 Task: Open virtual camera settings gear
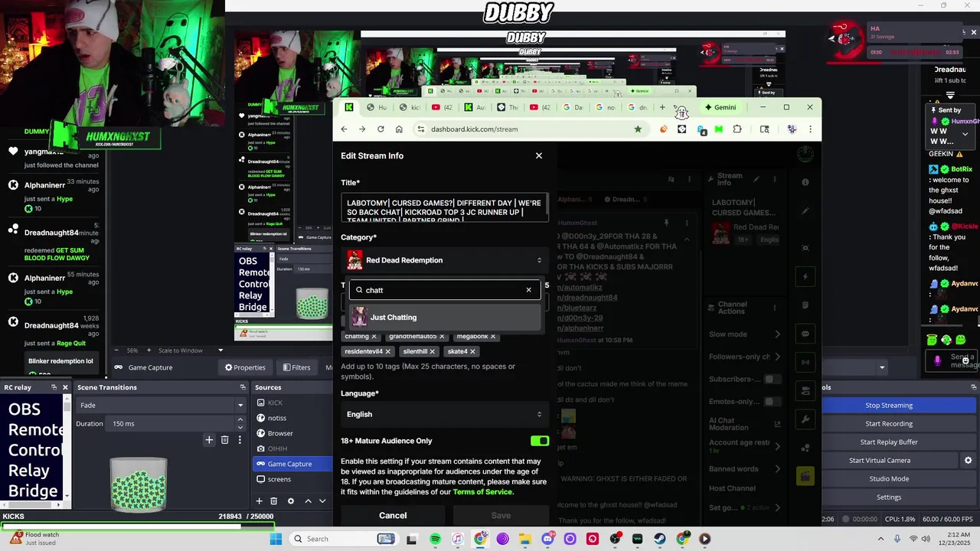(x=968, y=461)
